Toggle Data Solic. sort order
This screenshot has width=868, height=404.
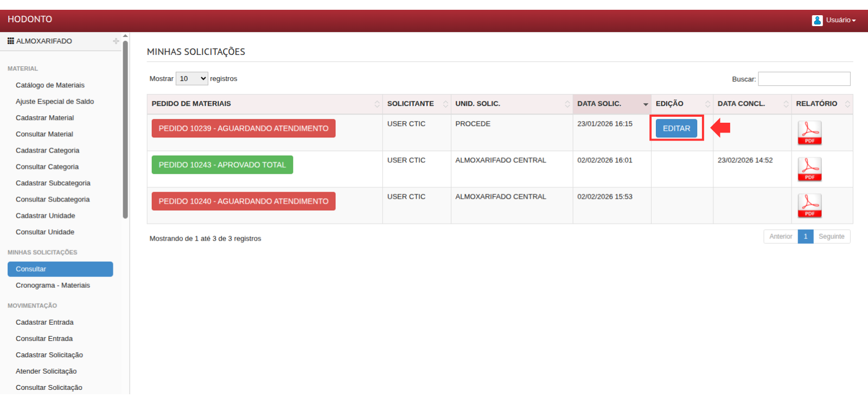click(x=611, y=104)
